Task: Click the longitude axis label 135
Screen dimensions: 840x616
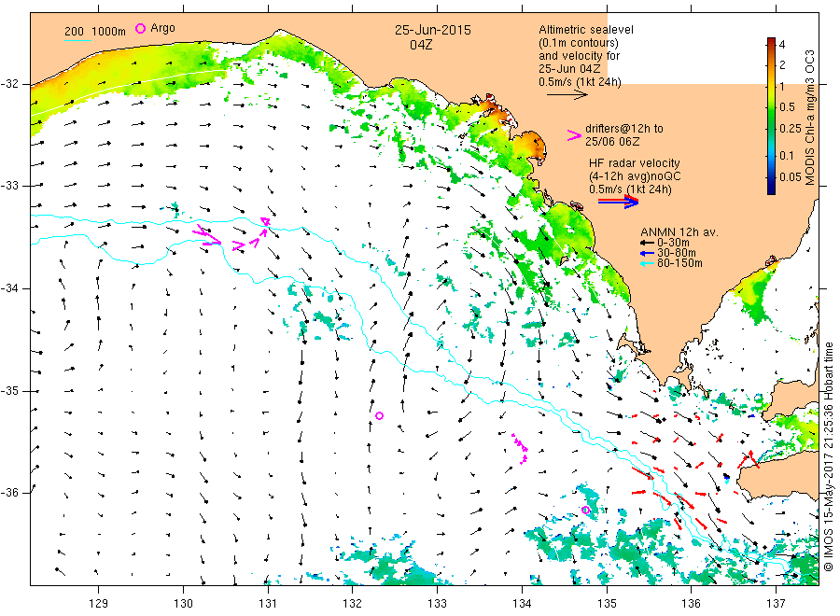Action: click(x=607, y=604)
